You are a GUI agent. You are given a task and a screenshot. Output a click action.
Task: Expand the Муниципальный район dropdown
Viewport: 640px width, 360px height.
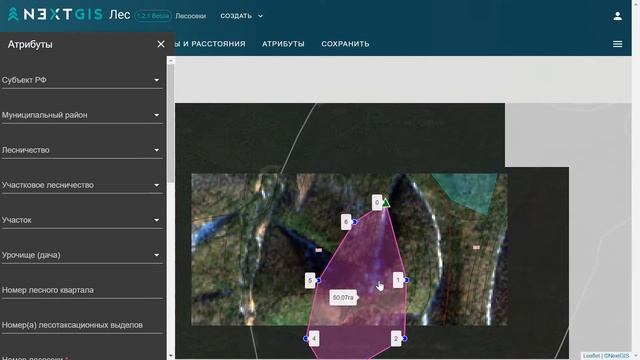tap(82, 115)
